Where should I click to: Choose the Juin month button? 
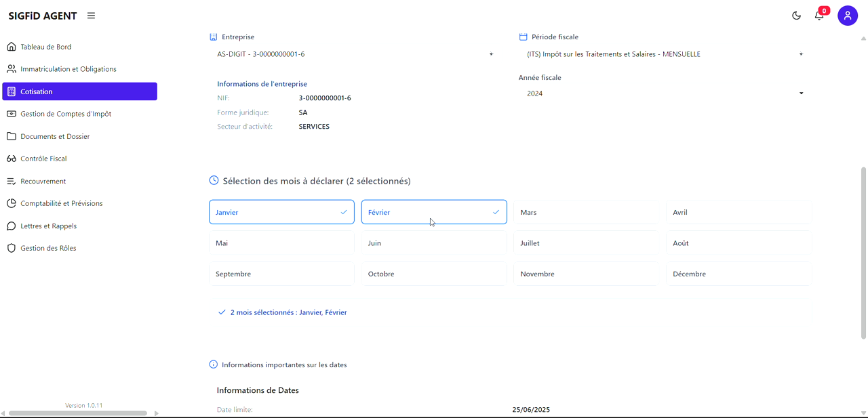pos(434,243)
